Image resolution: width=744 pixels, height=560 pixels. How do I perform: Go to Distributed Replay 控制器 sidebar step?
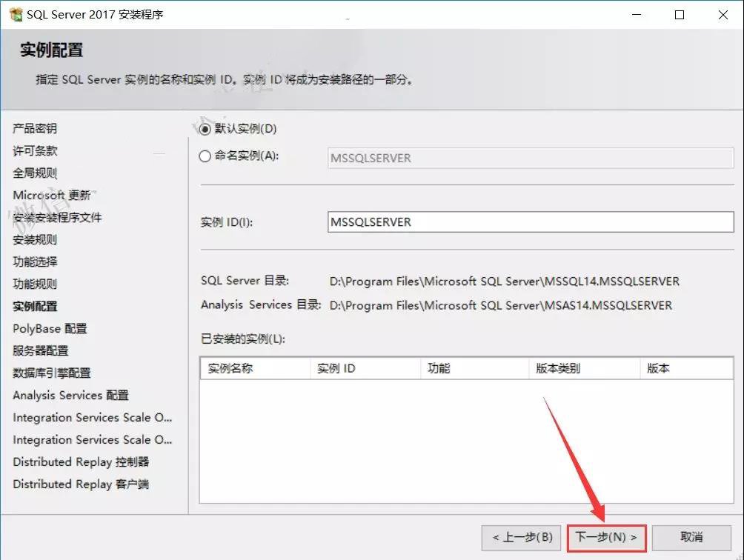pos(81,461)
